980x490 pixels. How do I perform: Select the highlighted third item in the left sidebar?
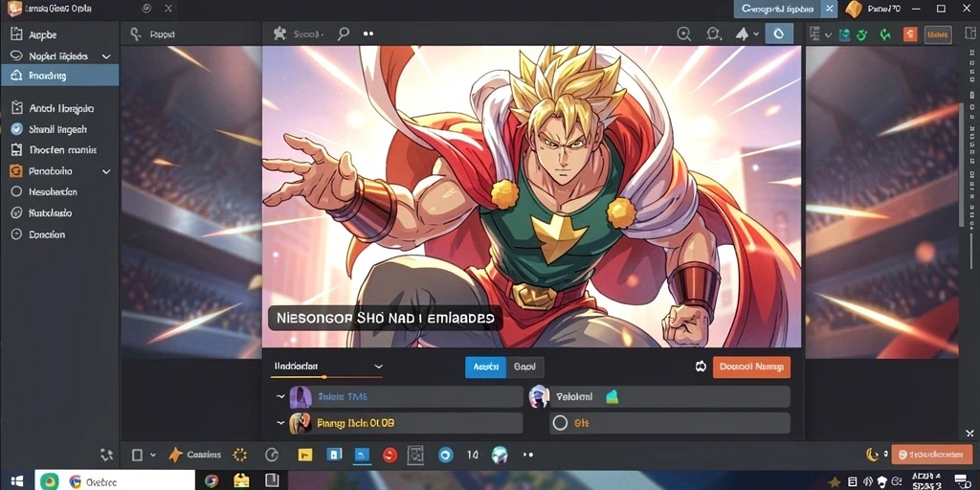(59, 76)
